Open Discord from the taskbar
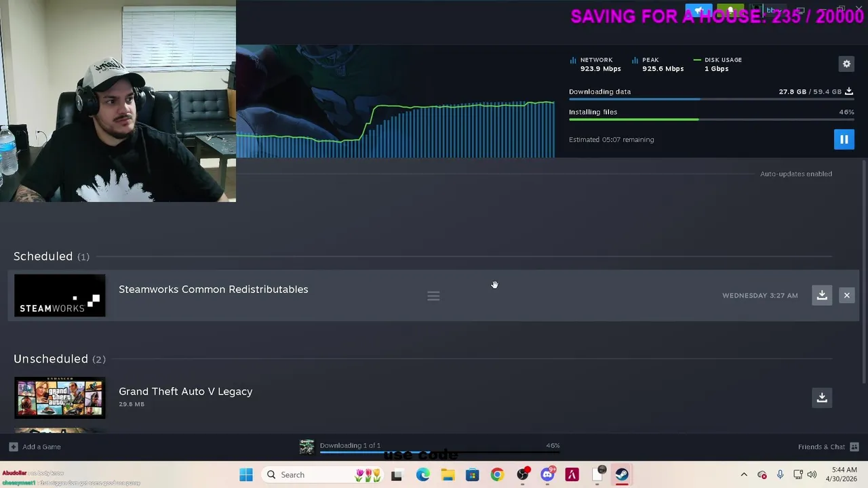The width and height of the screenshot is (868, 488). click(x=547, y=475)
